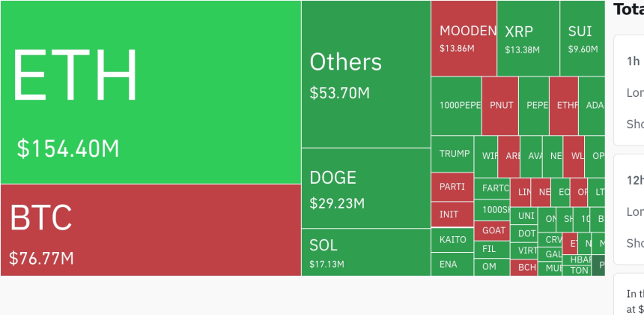
Task: Choose the XRP $13.38M tile
Action: point(528,38)
